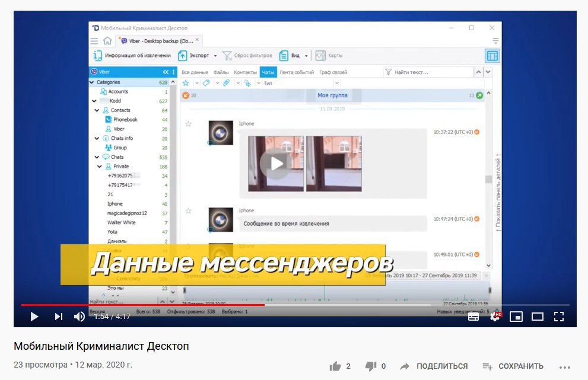The image size is (588, 380).
Task: Click the attachment paperclip filter icon
Action: coord(227,83)
